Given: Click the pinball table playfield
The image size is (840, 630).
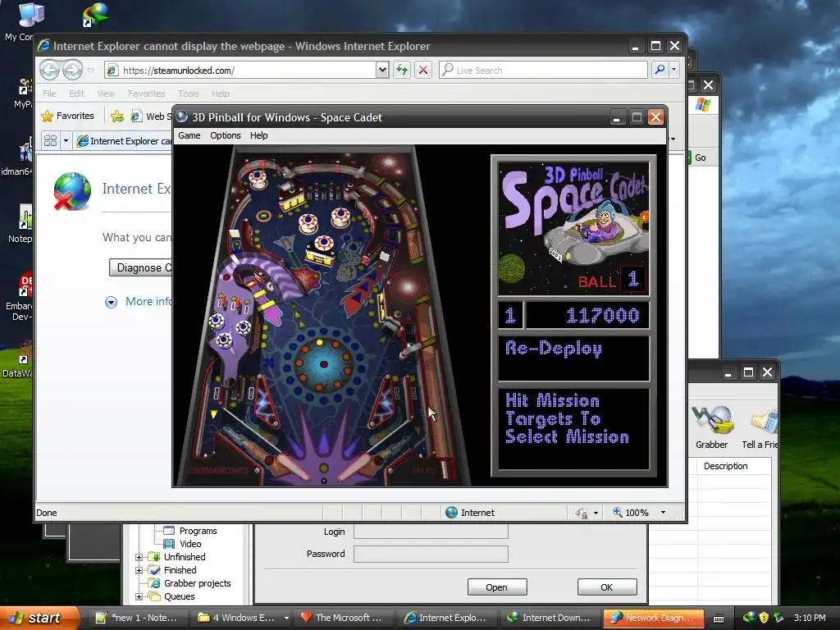Looking at the screenshot, I should [x=323, y=315].
